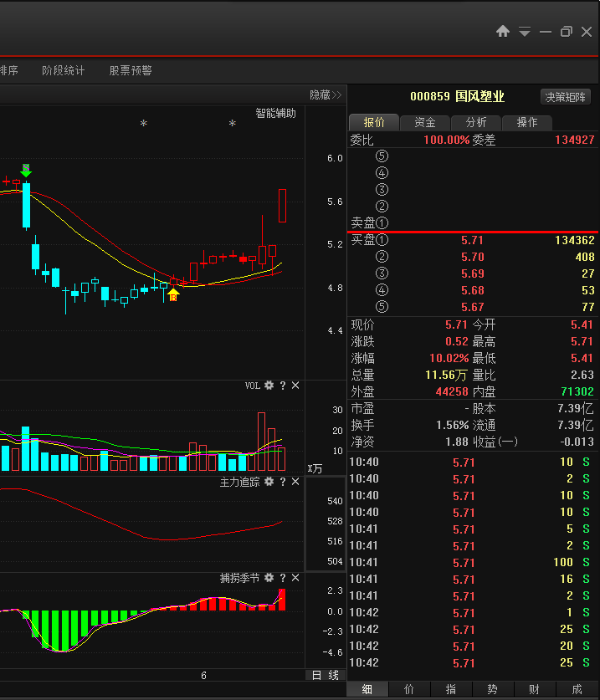
Task: Open 主力追踪 indicator settings gear
Action: pyautogui.click(x=269, y=483)
